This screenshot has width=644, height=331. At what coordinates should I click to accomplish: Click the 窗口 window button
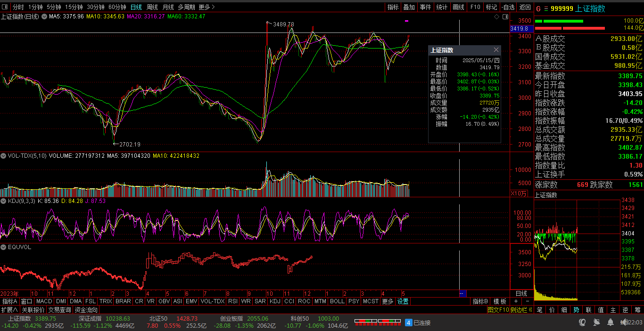[x=27, y=301]
